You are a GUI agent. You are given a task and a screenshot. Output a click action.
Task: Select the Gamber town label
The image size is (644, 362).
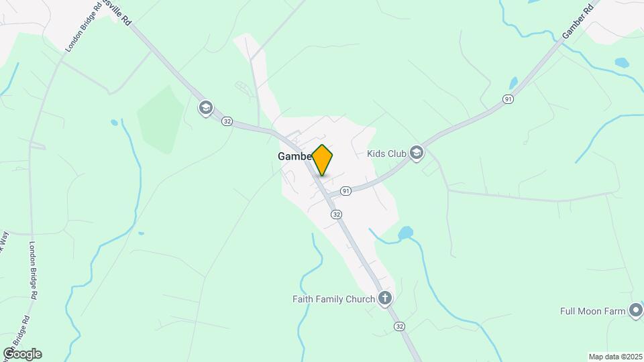coord(295,156)
